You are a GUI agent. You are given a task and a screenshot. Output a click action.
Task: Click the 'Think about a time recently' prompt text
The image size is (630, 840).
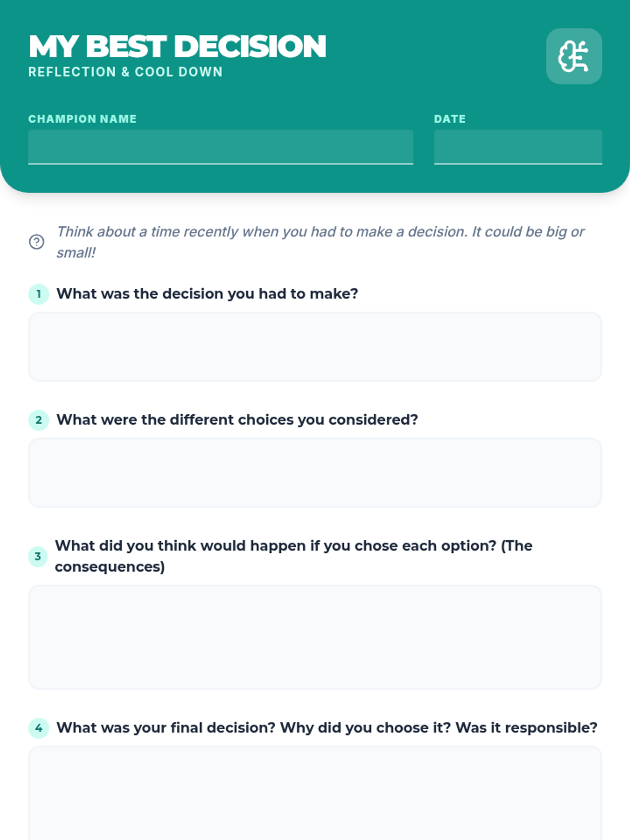click(x=320, y=242)
